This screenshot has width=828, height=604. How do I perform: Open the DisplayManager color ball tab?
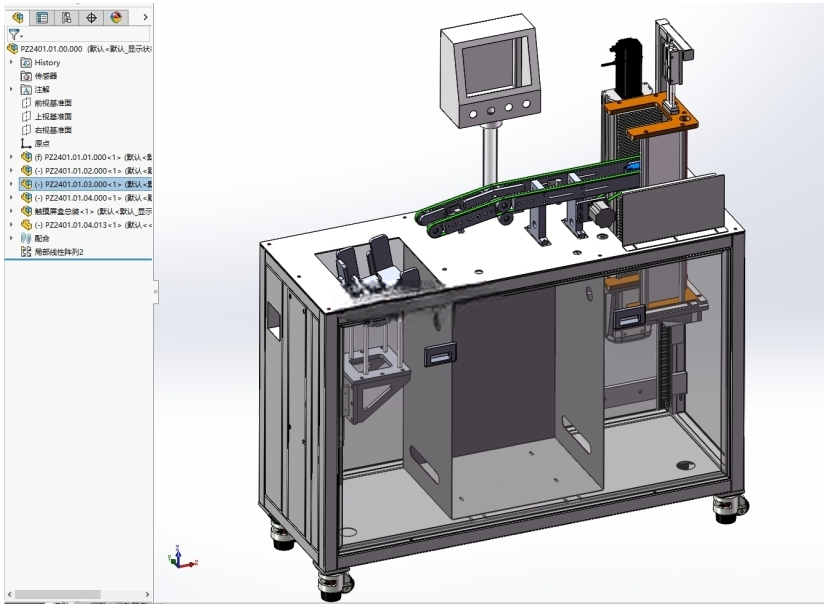(x=116, y=17)
